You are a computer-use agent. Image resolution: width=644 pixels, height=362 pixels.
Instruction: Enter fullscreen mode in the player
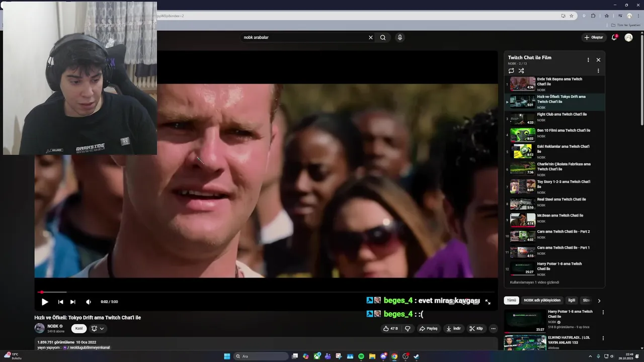[488, 302]
